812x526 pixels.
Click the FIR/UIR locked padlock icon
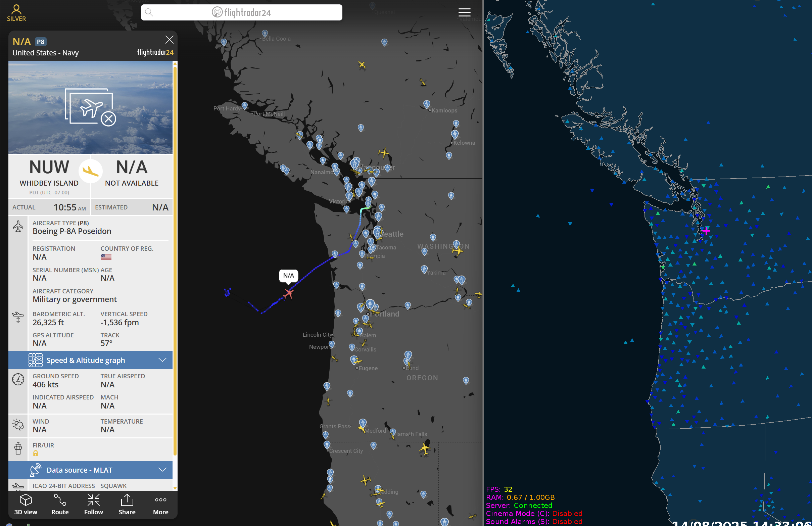[36, 453]
